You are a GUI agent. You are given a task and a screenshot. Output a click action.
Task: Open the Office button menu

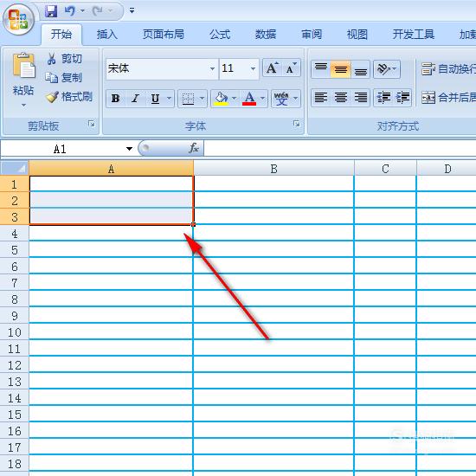(18, 19)
